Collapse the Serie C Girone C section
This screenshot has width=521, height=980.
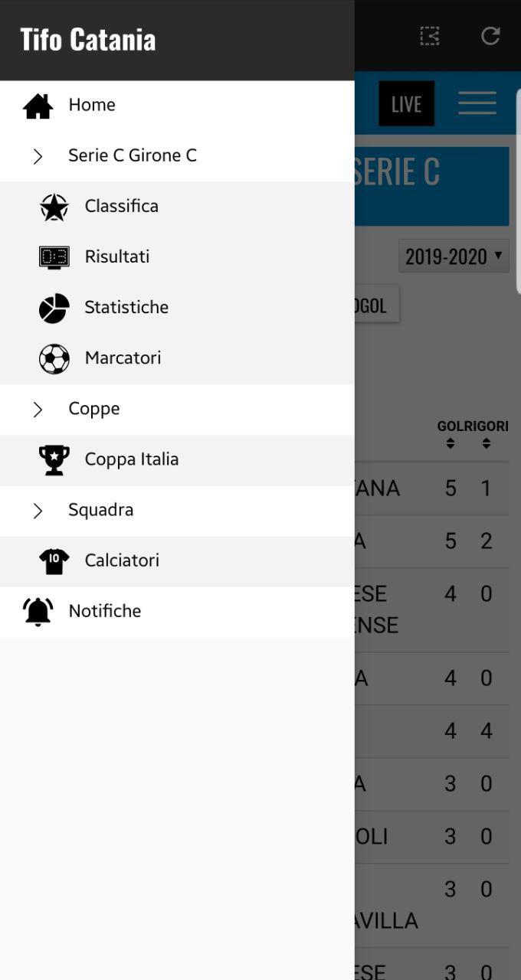[38, 156]
